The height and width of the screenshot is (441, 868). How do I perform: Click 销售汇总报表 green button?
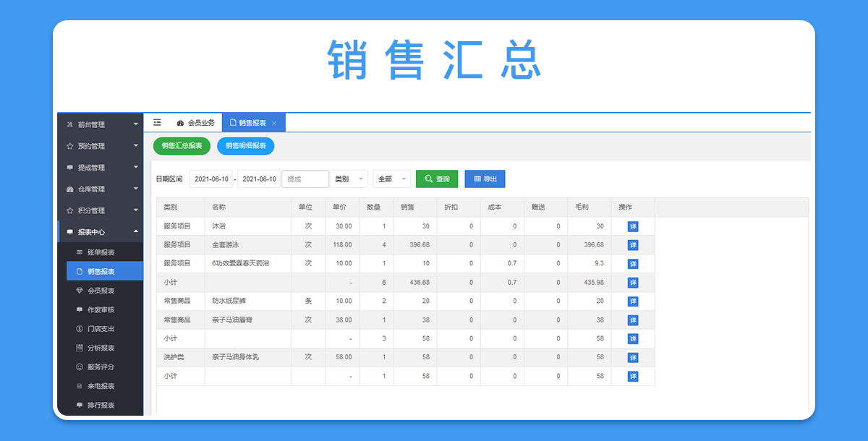pyautogui.click(x=182, y=146)
